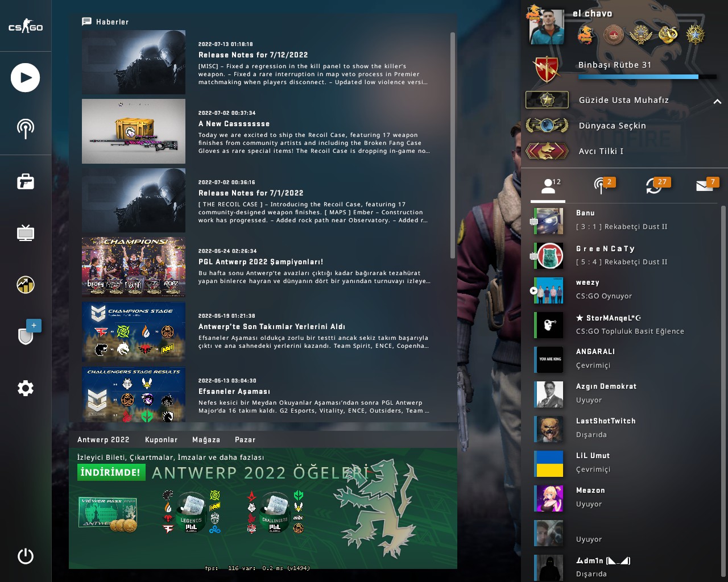Open Meazon's friend avatar
This screenshot has width=728, height=582.
click(549, 498)
